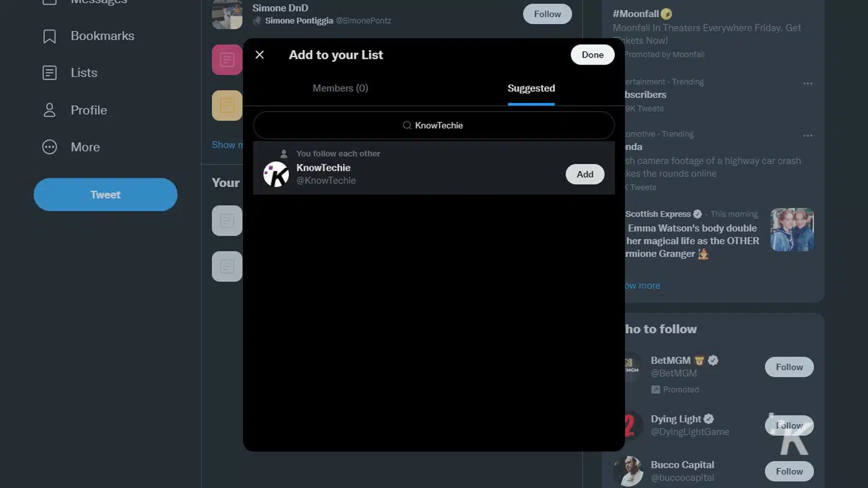Switch to the Members (0) tab

[x=340, y=88]
